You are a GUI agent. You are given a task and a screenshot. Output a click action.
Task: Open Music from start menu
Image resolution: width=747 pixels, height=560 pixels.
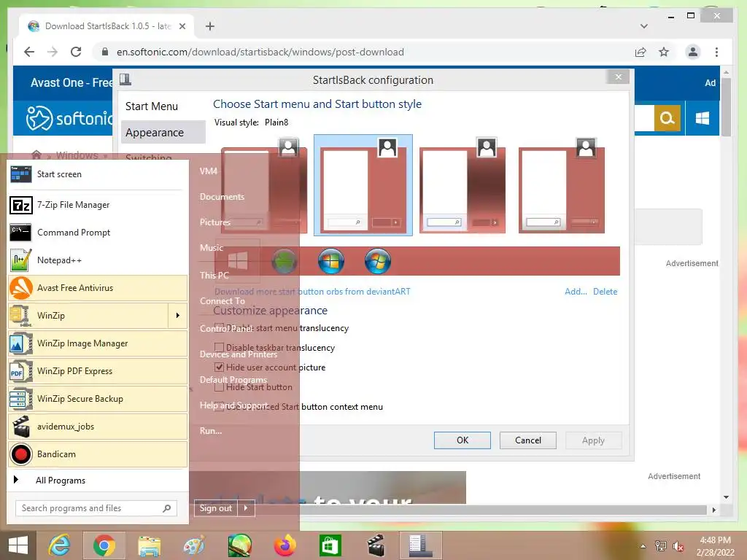[212, 248]
